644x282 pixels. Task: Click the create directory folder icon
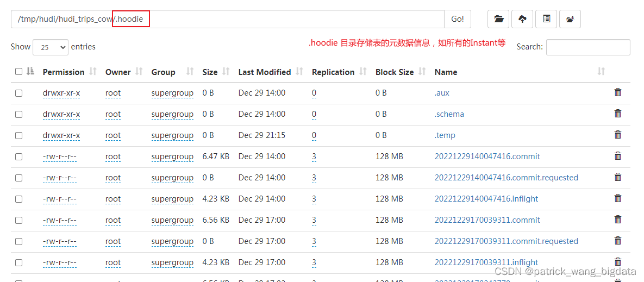point(498,19)
